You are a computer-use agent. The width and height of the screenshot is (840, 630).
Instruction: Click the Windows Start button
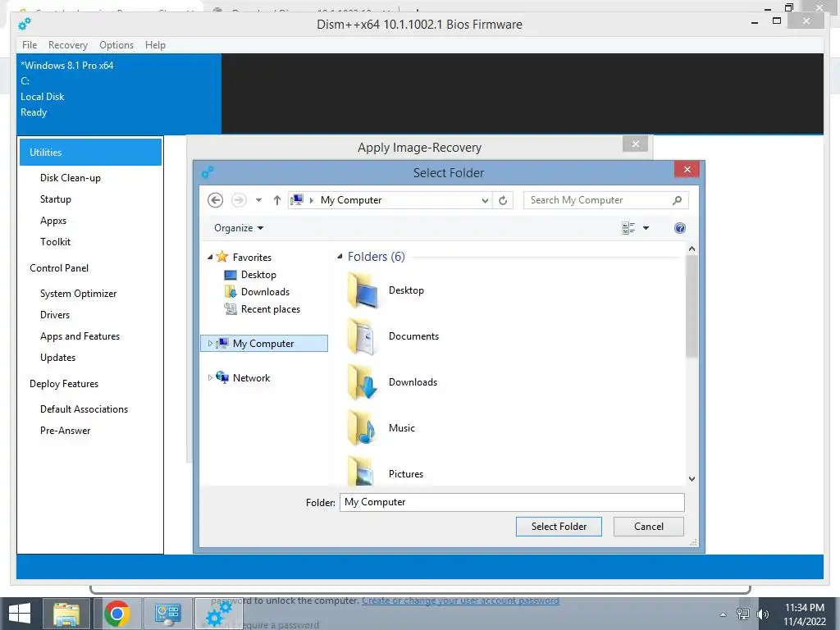20,614
